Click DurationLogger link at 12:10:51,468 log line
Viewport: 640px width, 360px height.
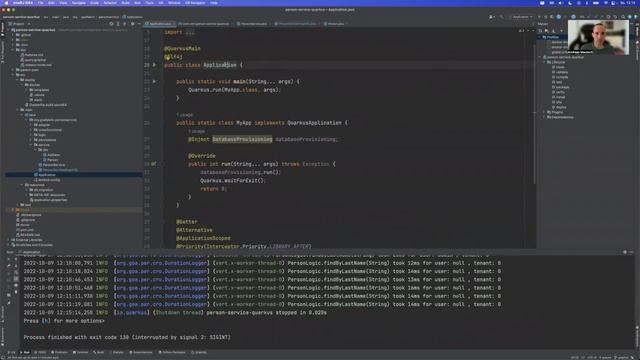[162, 288]
